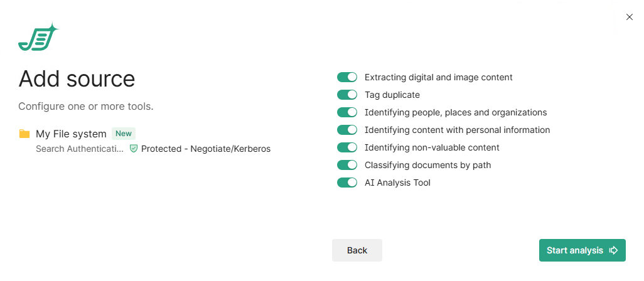Click Protected - Negotiate/Kerberos label
Screen dimensions: 644x281
[206, 149]
